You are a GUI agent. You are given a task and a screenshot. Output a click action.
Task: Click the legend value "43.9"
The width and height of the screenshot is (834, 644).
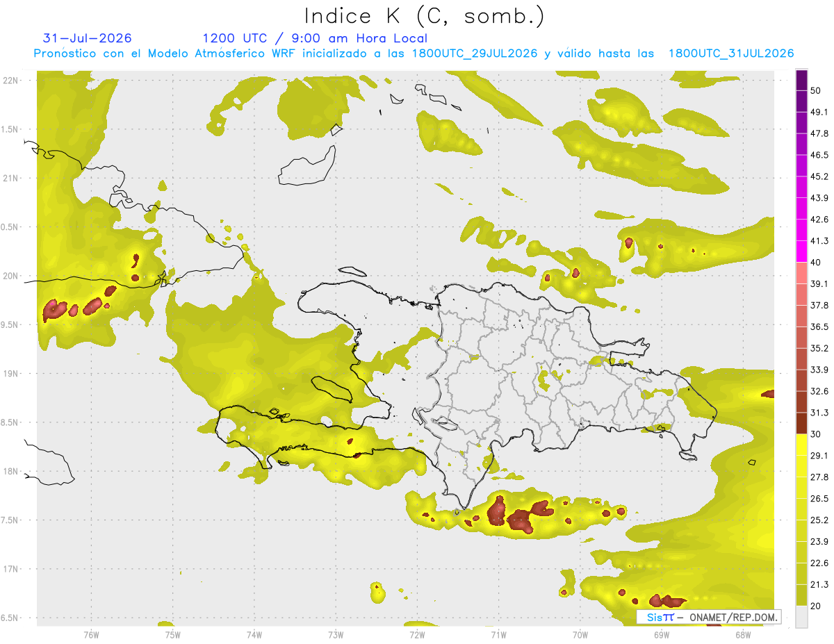pos(819,198)
